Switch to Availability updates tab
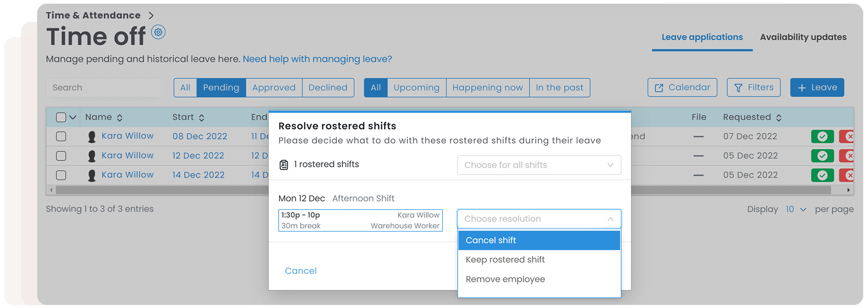 point(803,37)
